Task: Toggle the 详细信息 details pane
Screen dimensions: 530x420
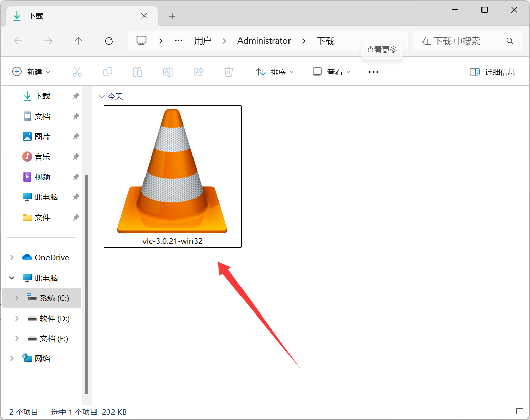Action: point(492,72)
